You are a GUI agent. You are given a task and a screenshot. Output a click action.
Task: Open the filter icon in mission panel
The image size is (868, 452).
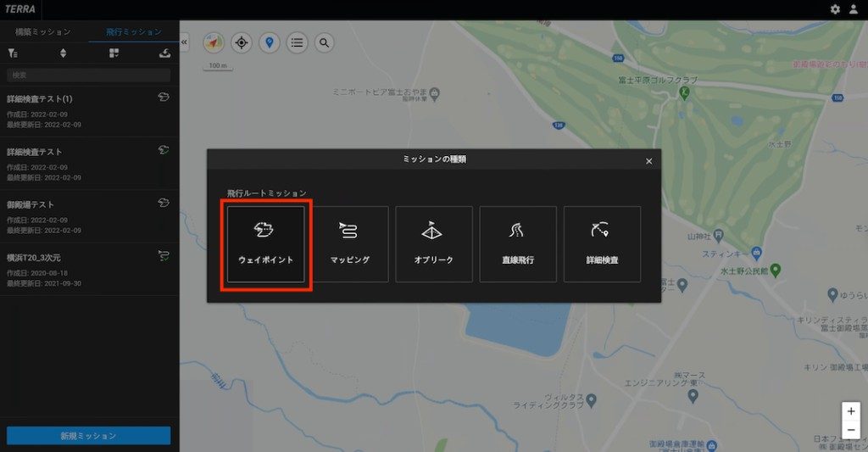click(x=13, y=53)
